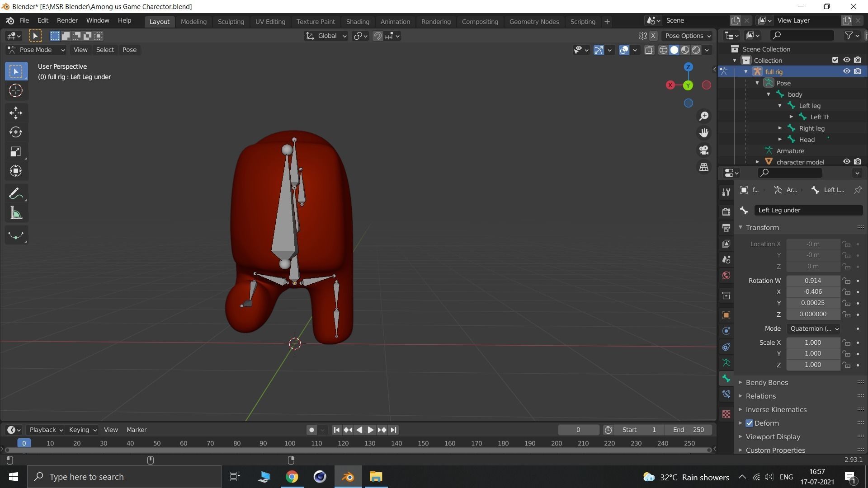
Task: Expand the Custom Properties panel
Action: (x=775, y=450)
